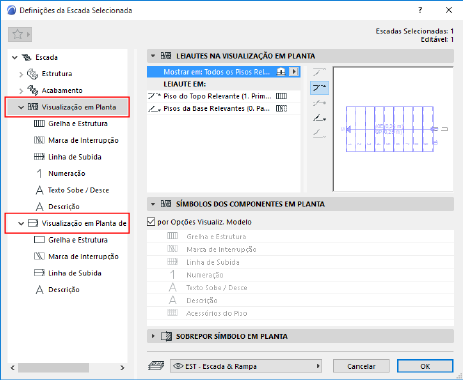This screenshot has width=463, height=380.
Task: Click the tree horizontal scrollbar thumb
Action: (53, 368)
